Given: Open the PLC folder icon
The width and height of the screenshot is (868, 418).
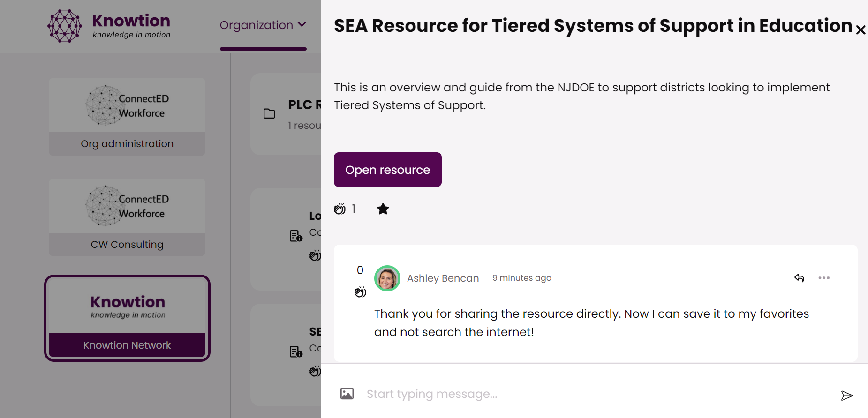Looking at the screenshot, I should (269, 113).
